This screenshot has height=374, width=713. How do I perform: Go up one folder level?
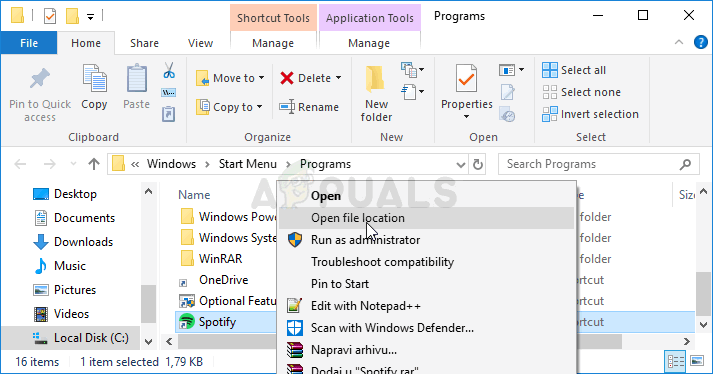click(x=94, y=164)
